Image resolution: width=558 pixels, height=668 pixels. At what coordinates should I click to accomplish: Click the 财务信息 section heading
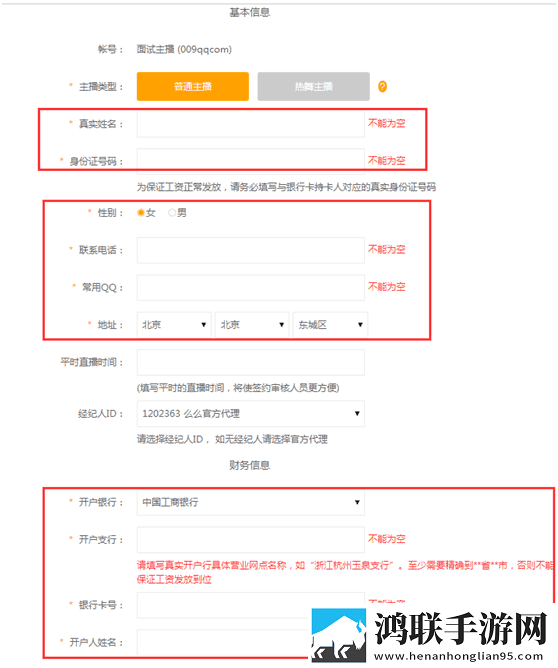[x=250, y=465]
